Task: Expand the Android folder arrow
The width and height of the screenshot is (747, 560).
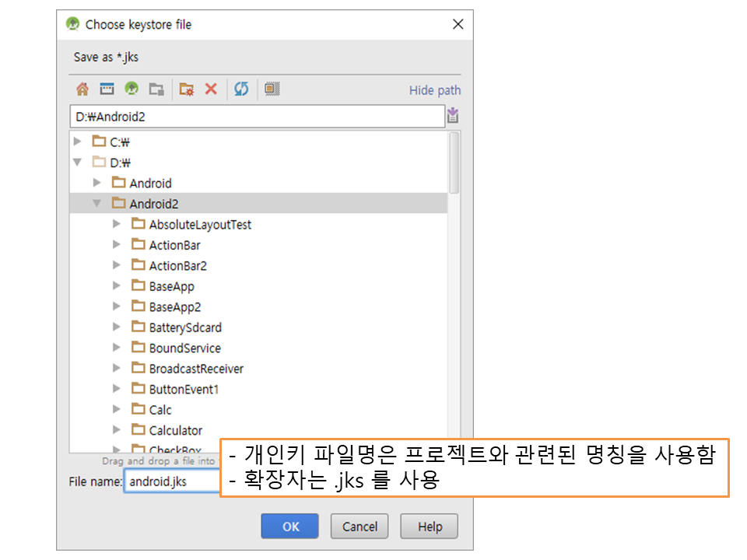Action: click(97, 183)
